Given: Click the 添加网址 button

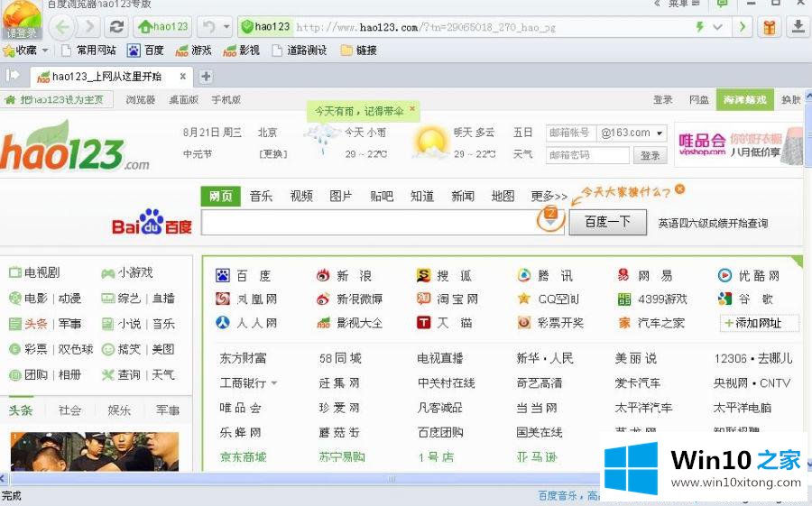Looking at the screenshot, I should [x=759, y=323].
